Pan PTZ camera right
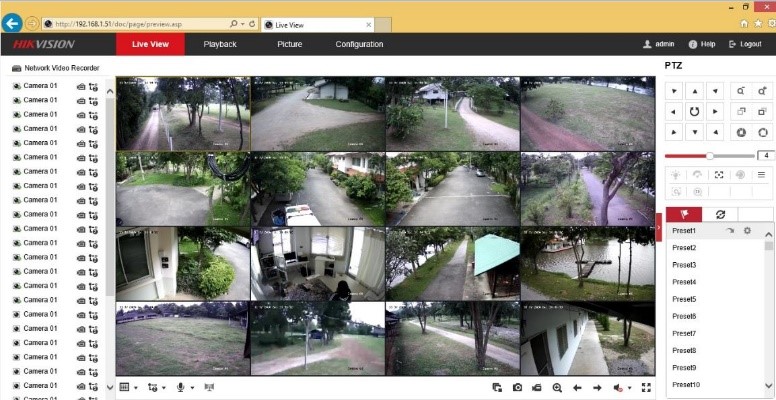 pos(715,112)
